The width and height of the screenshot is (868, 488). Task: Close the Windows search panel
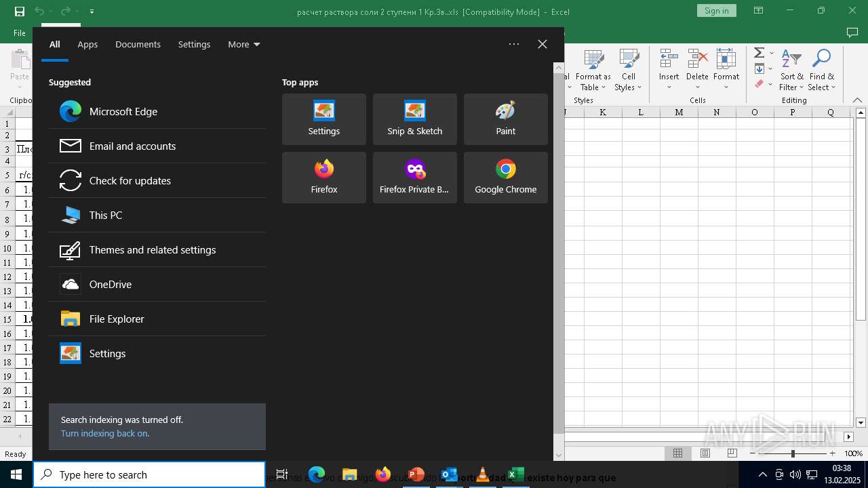click(542, 44)
